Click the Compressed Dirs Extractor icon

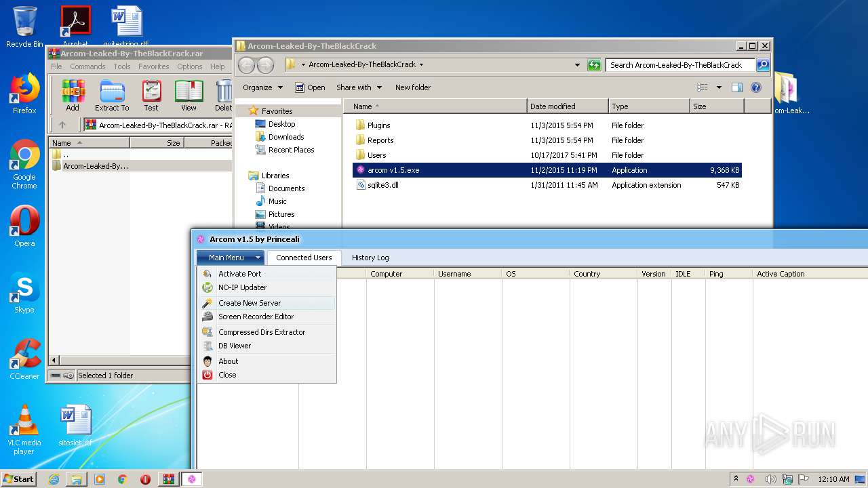click(208, 332)
